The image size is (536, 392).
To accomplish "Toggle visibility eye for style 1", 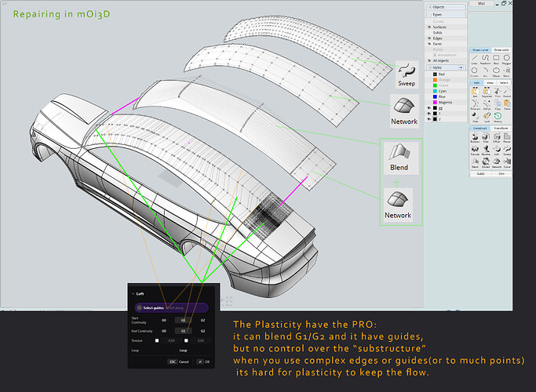I will [x=429, y=114].
